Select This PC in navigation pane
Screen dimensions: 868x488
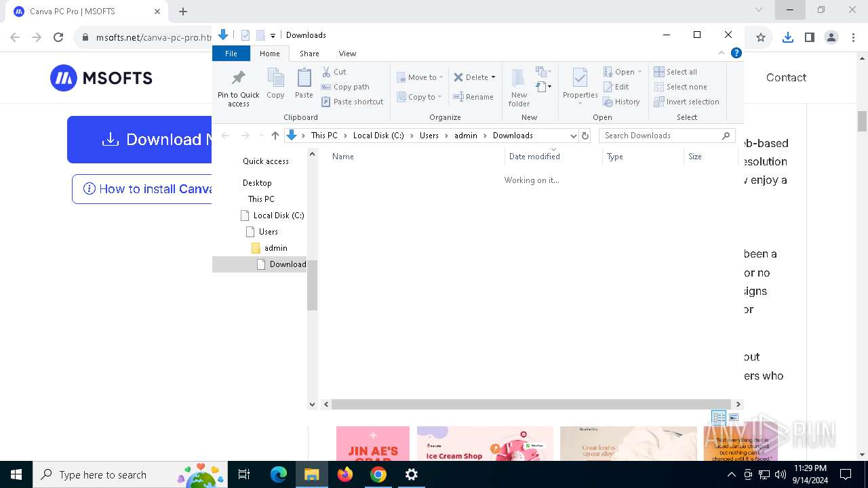[261, 199]
